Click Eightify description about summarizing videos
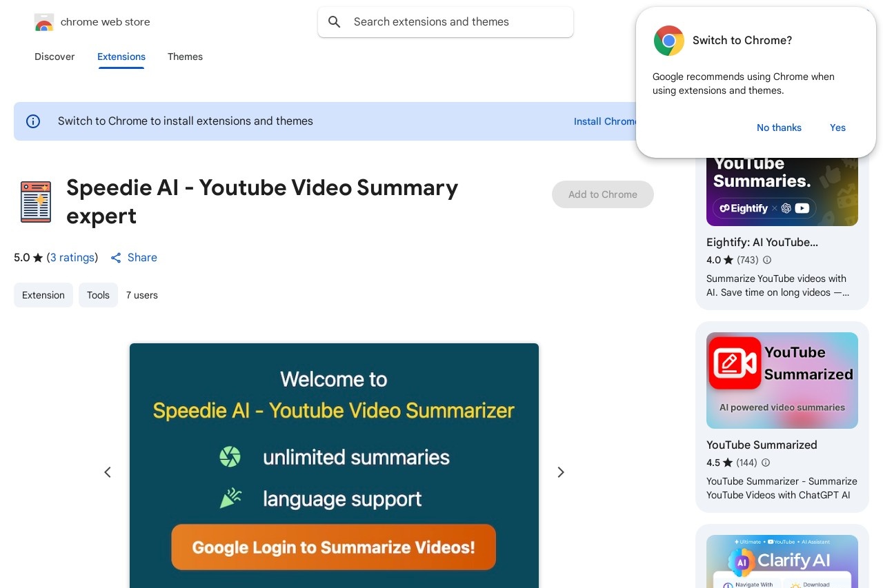Image resolution: width=883 pixels, height=588 pixels. tap(777, 285)
